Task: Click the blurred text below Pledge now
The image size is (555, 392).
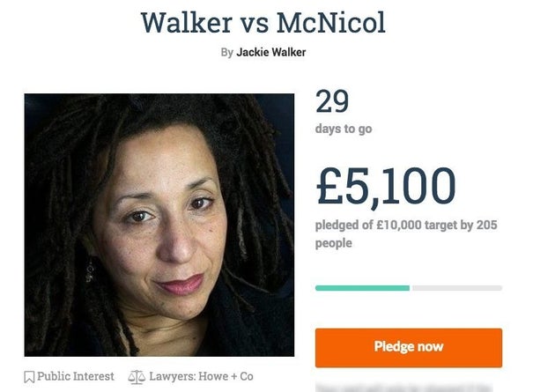Action: coord(403,388)
